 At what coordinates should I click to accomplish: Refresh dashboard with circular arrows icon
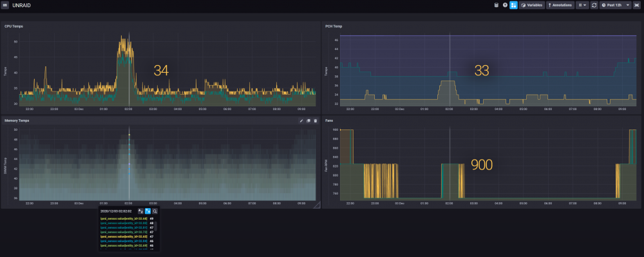(x=594, y=5)
